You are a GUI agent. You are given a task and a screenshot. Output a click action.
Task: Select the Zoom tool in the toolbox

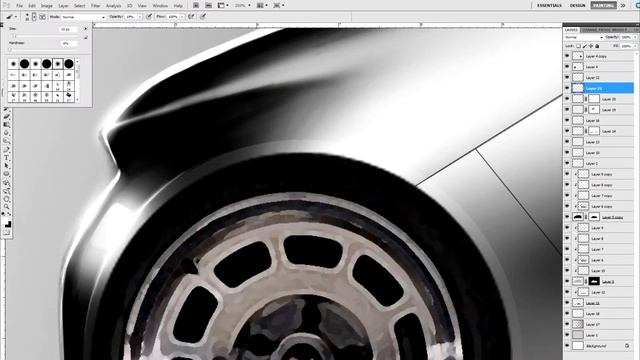pyautogui.click(x=7, y=207)
